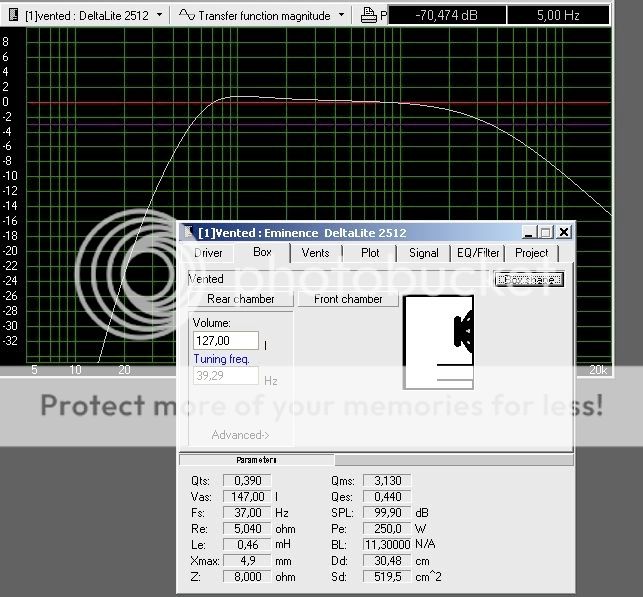Maximize the Vented Eminence DeltaLite window
Image resolution: width=643 pixels, height=597 pixels.
pos(545,232)
